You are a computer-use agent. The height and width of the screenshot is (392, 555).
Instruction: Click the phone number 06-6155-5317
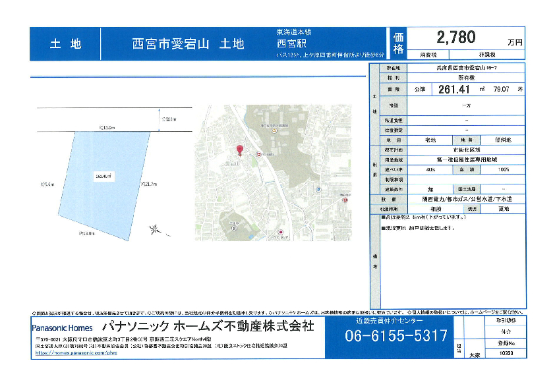396,336
